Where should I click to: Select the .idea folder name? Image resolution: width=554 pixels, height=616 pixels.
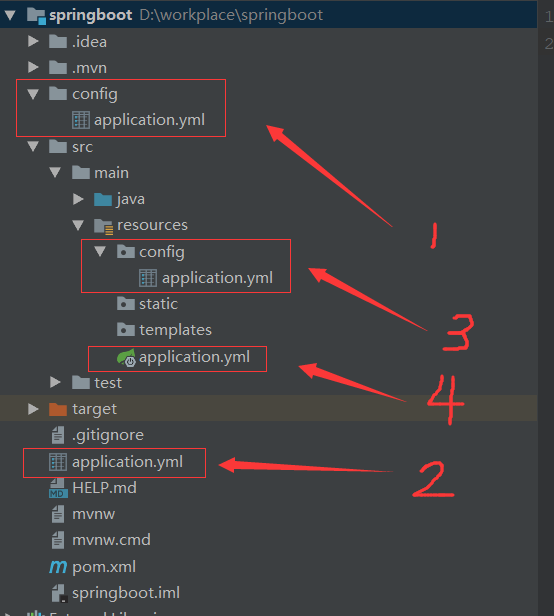pos(89,42)
